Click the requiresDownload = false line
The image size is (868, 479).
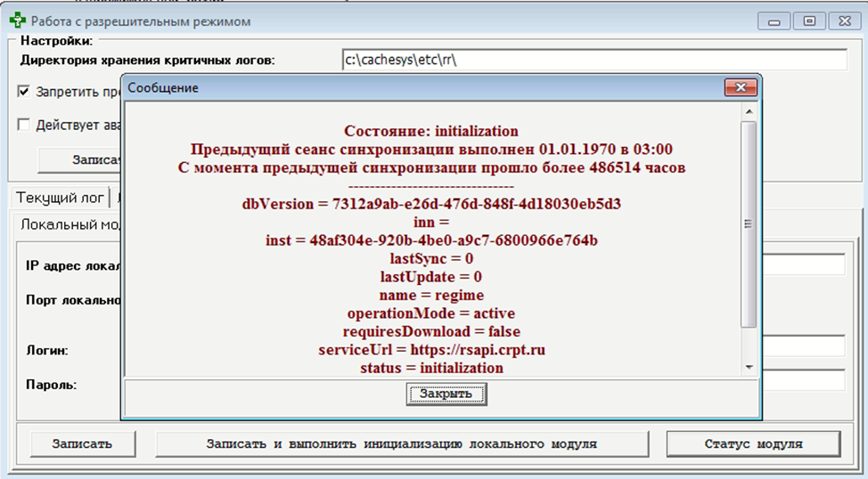pos(431,331)
